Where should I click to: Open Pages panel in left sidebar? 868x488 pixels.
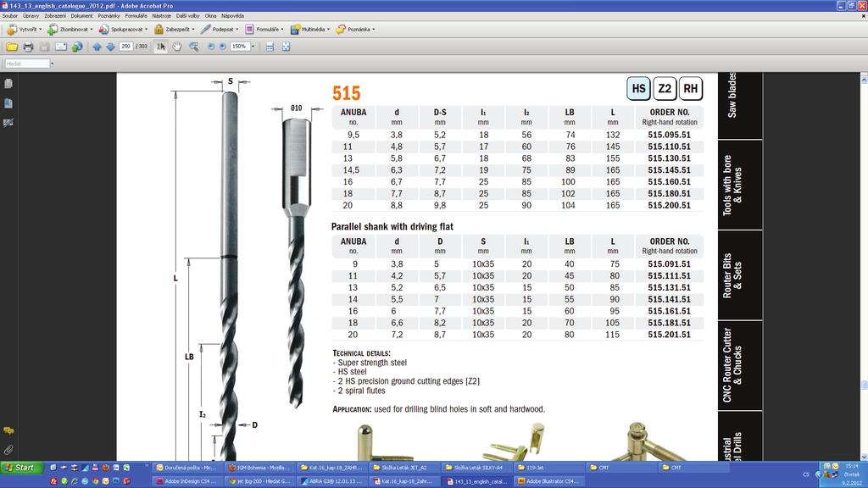click(8, 84)
